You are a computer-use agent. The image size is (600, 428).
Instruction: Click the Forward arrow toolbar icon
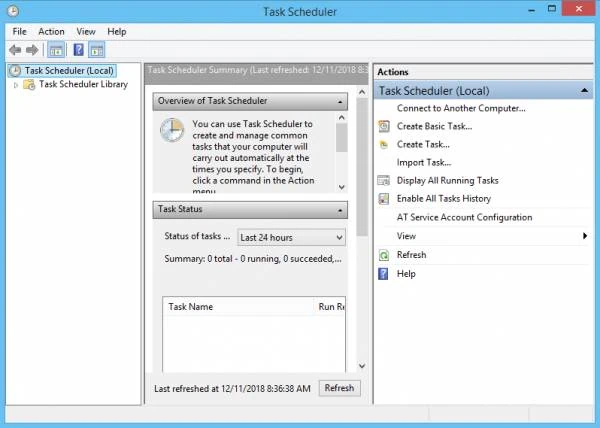click(32, 50)
